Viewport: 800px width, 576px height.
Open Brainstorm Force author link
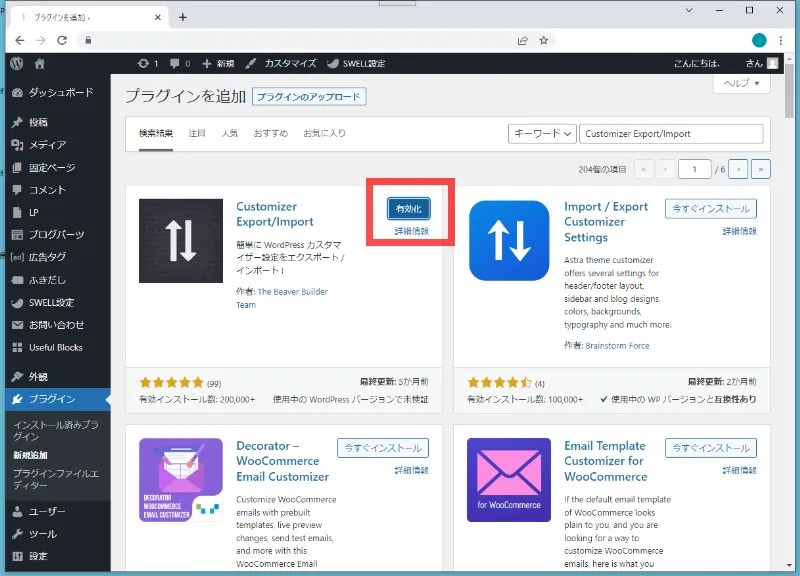coord(617,346)
